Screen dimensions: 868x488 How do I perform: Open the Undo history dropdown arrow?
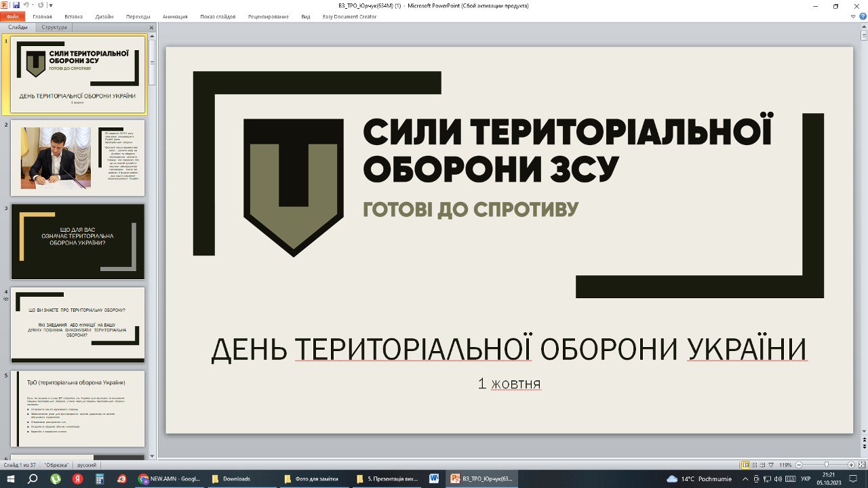[33, 5]
